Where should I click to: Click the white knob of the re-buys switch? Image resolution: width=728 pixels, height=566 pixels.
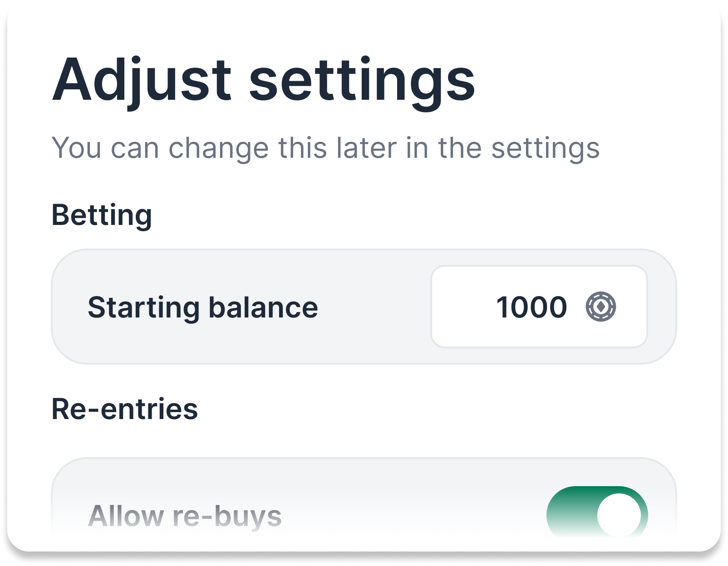point(619,515)
